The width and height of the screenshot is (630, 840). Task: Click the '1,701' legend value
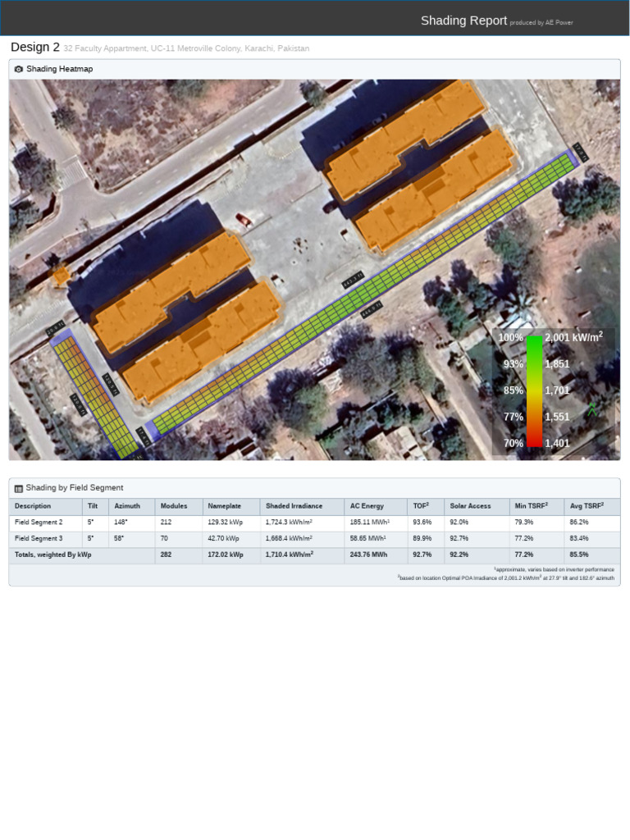(557, 390)
